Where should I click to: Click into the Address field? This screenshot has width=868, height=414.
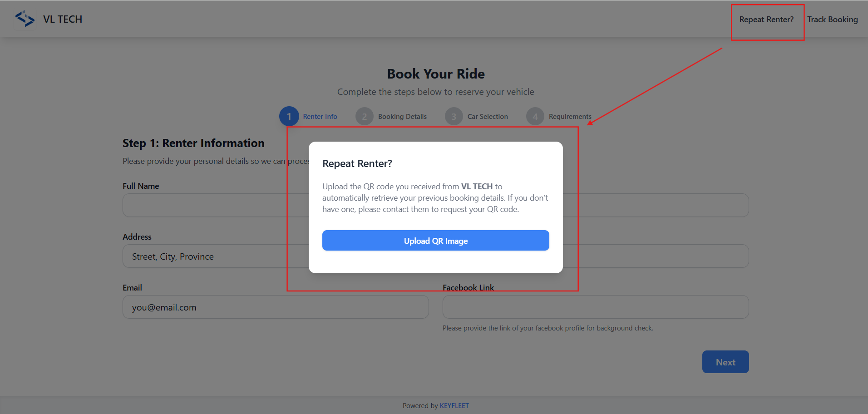click(x=213, y=256)
